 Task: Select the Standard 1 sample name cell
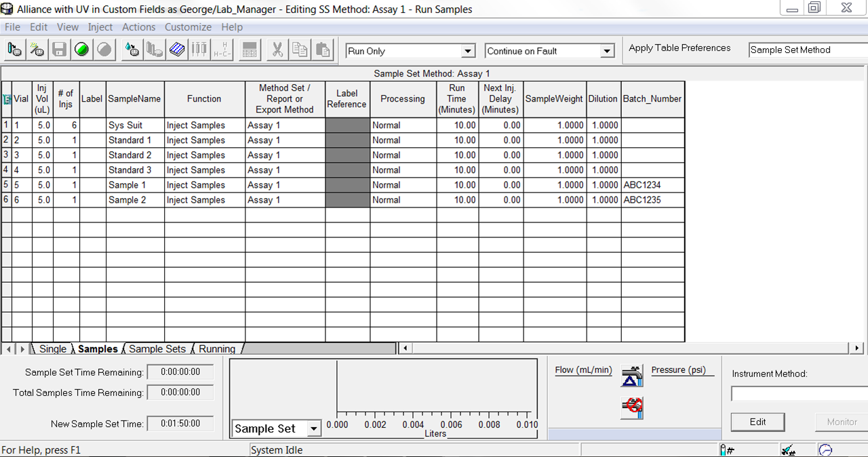135,140
